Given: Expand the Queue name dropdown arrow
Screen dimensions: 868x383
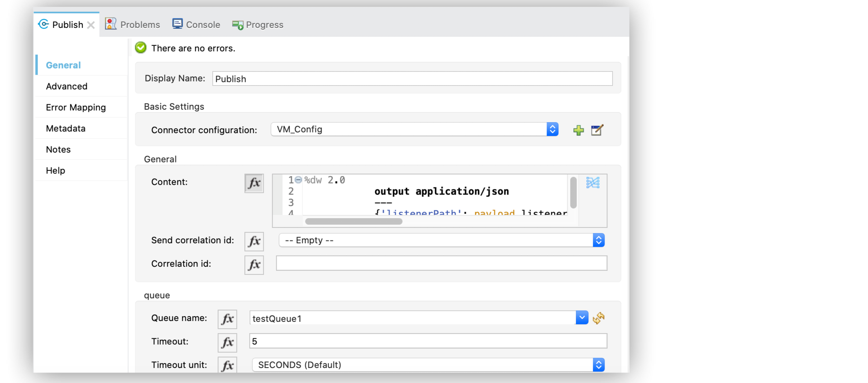Looking at the screenshot, I should click(582, 318).
